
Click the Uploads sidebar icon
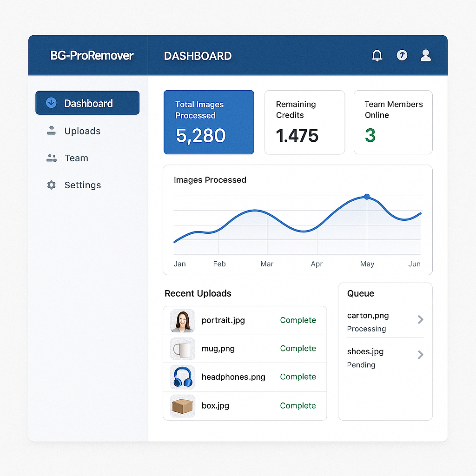pyautogui.click(x=51, y=131)
